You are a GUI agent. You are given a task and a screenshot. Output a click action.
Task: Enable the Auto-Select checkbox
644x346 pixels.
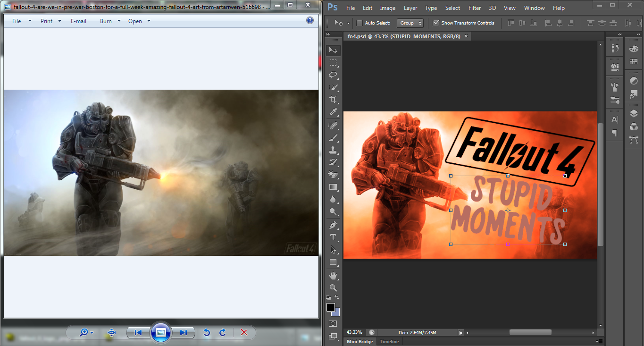360,23
